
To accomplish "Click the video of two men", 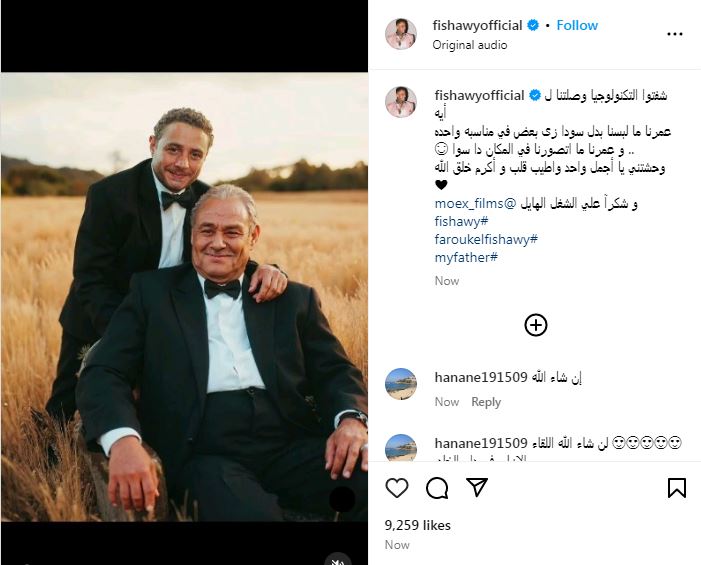I will click(x=184, y=300).
